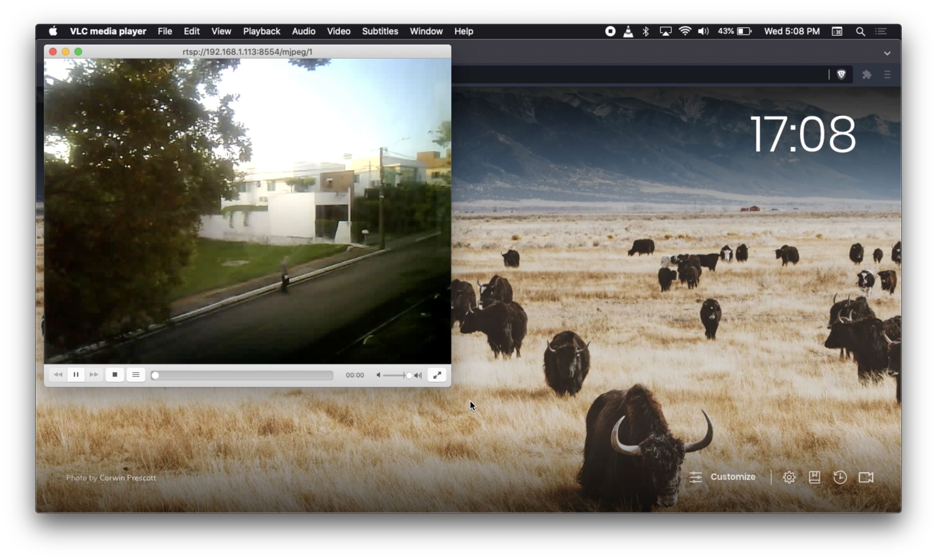Click the Corwin Prescott photo credit link
The image size is (937, 560).
[x=128, y=478]
